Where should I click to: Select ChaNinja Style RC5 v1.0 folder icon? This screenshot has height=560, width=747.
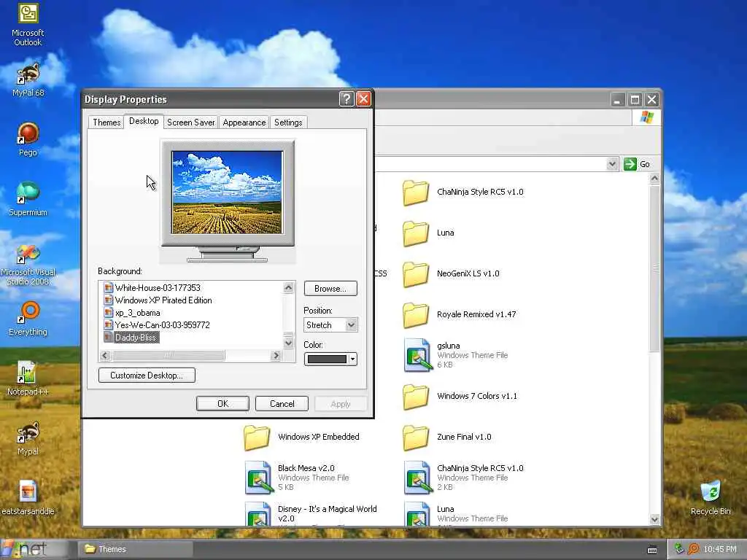click(x=415, y=192)
